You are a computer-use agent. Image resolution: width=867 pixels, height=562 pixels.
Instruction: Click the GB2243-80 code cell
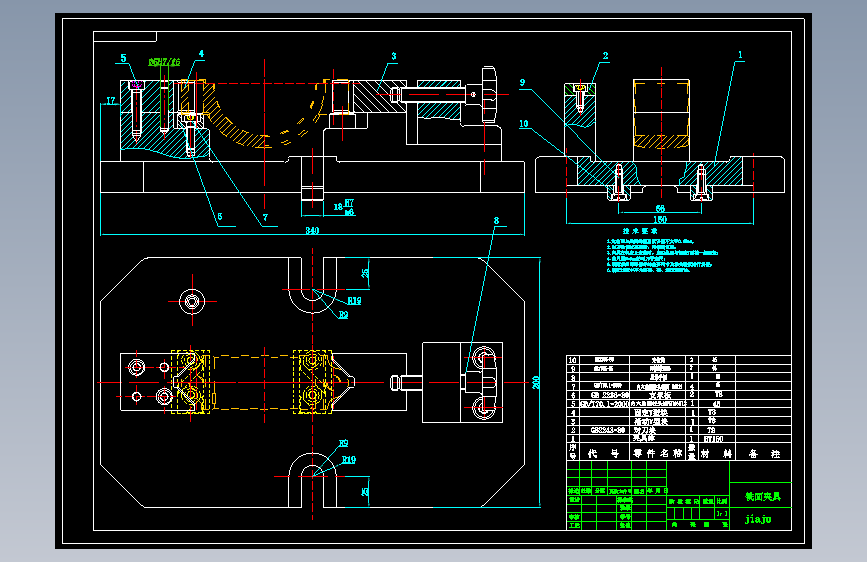[x=608, y=430]
